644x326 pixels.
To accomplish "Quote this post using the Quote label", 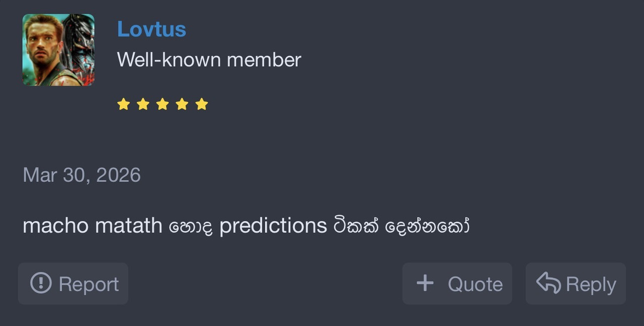I will point(475,284).
